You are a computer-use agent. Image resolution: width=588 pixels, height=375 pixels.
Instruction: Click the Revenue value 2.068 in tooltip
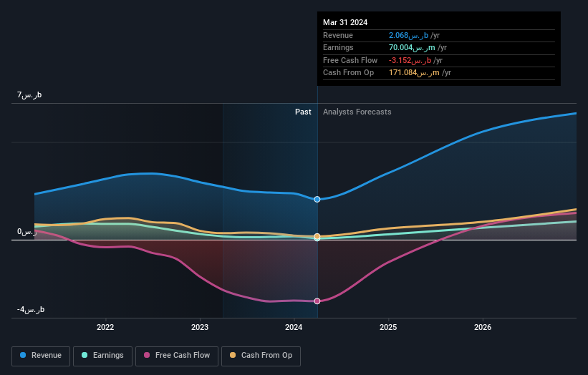tap(408, 35)
